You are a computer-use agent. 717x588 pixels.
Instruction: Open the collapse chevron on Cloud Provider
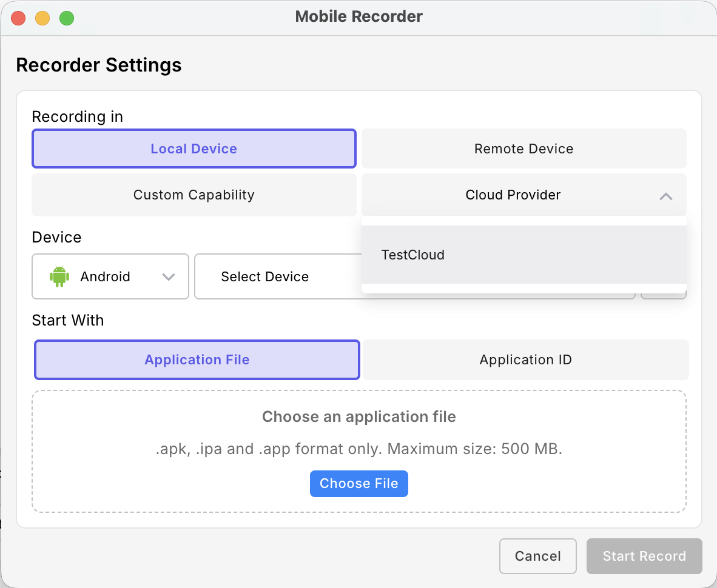(x=665, y=195)
